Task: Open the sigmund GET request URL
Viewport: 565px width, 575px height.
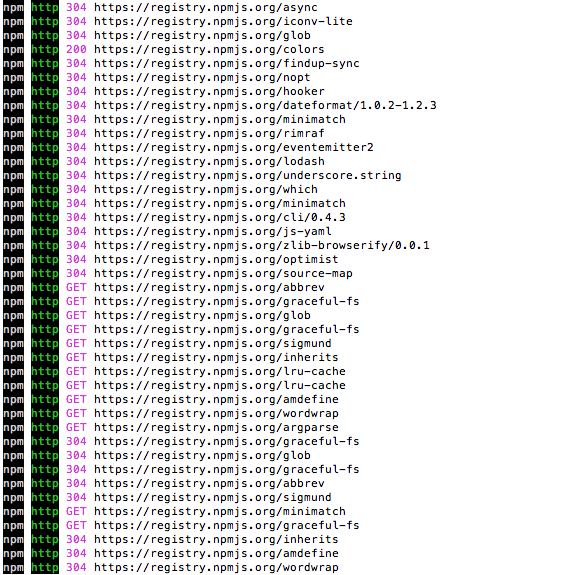Action: [213, 343]
